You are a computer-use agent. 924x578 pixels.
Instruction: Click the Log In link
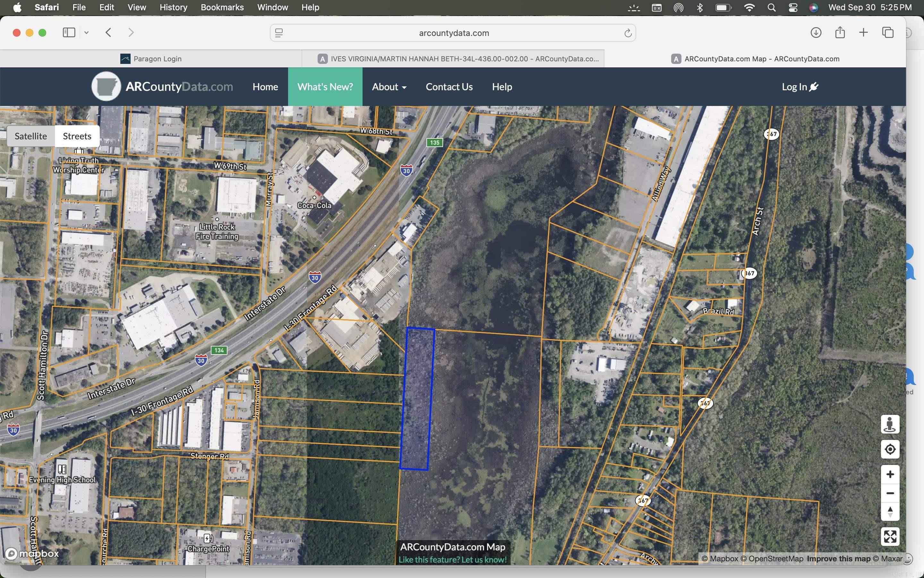[x=800, y=87]
